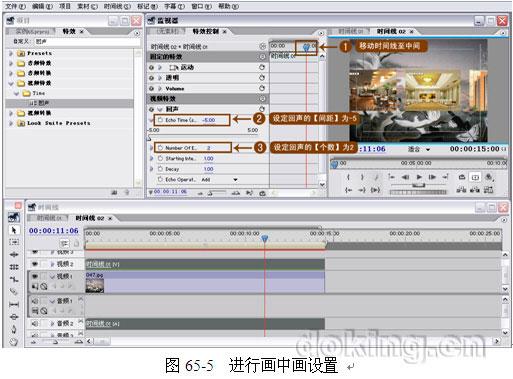The image size is (513, 379).
Task: Select the Rate Stretch tool
Action: [14, 279]
